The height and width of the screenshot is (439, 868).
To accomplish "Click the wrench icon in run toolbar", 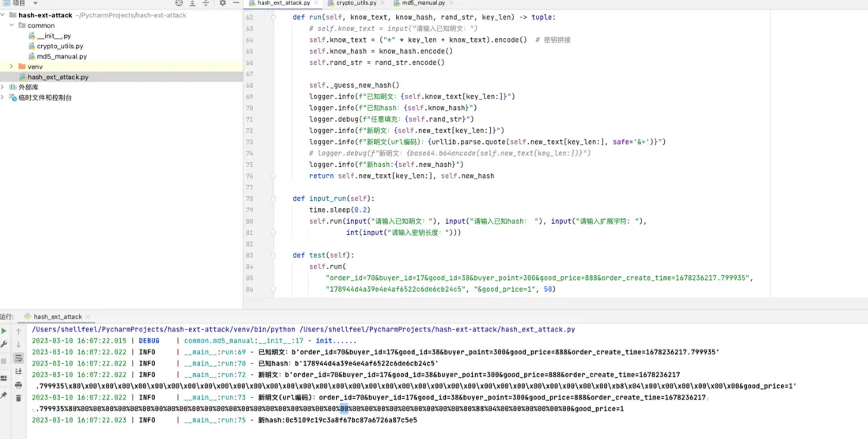I will (x=4, y=344).
